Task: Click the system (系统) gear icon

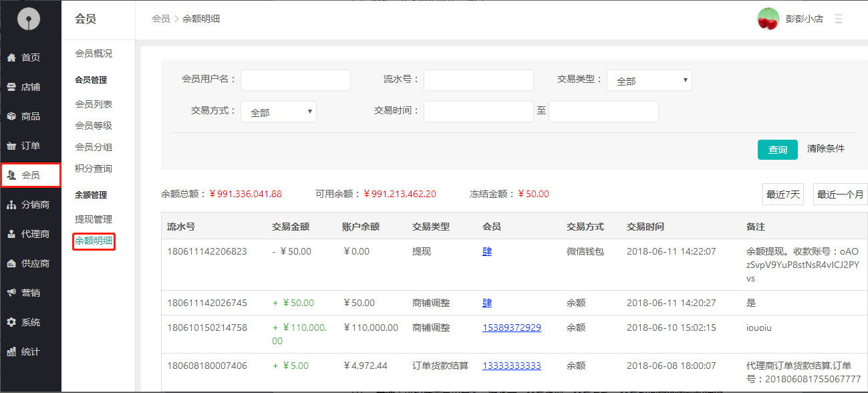Action: click(x=11, y=322)
